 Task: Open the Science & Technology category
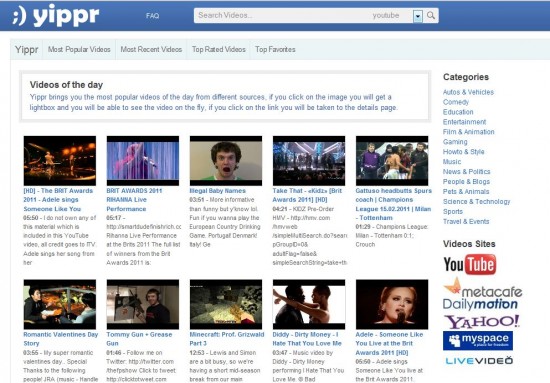tap(476, 202)
